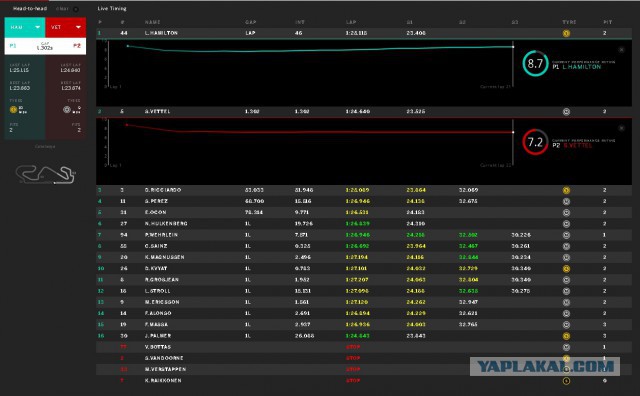This screenshot has height=396, width=640.
Task: Click the tyre icon in Ericsson's row
Action: pos(566,303)
